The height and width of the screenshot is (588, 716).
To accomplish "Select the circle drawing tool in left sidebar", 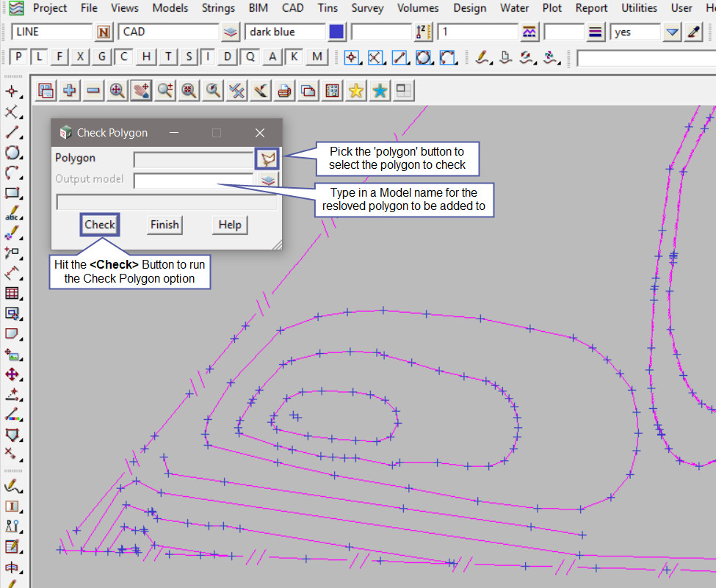I will [12, 153].
